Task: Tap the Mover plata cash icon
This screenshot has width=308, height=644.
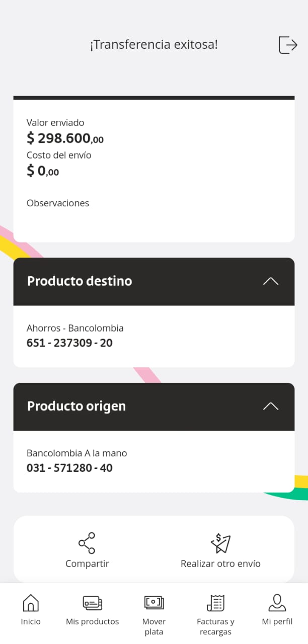Action: coord(154,602)
